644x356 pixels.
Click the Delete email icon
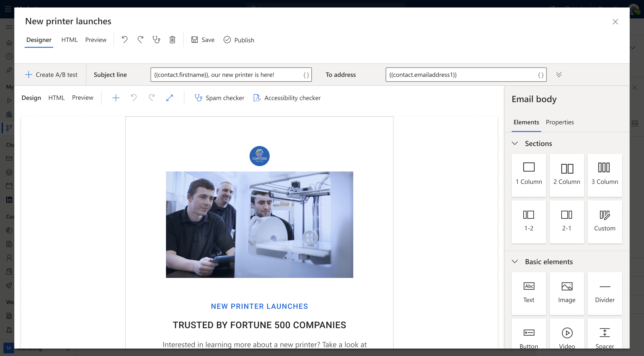point(173,40)
